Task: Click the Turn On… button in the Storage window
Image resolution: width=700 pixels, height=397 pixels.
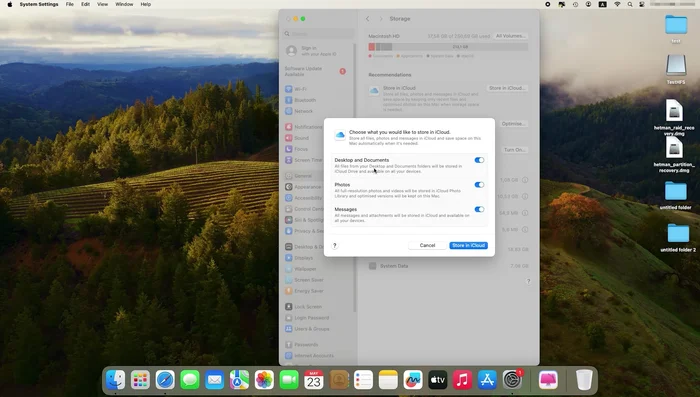Action: pyautogui.click(x=515, y=150)
